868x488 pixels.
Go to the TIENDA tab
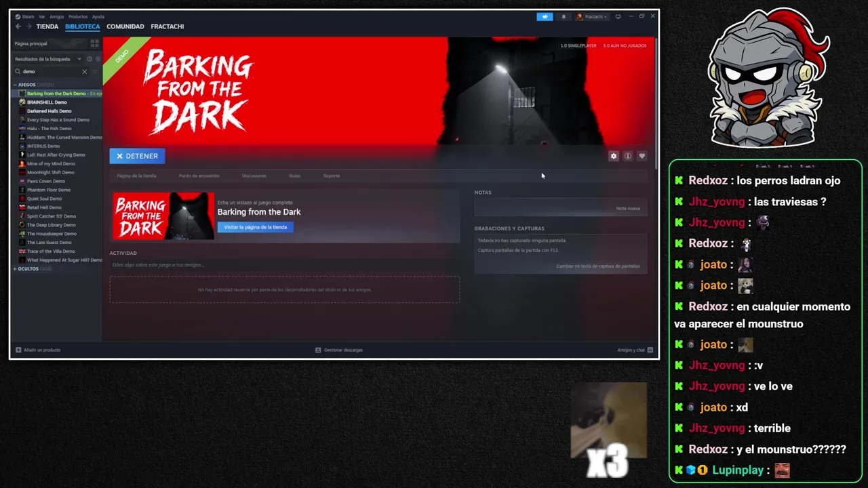point(47,26)
